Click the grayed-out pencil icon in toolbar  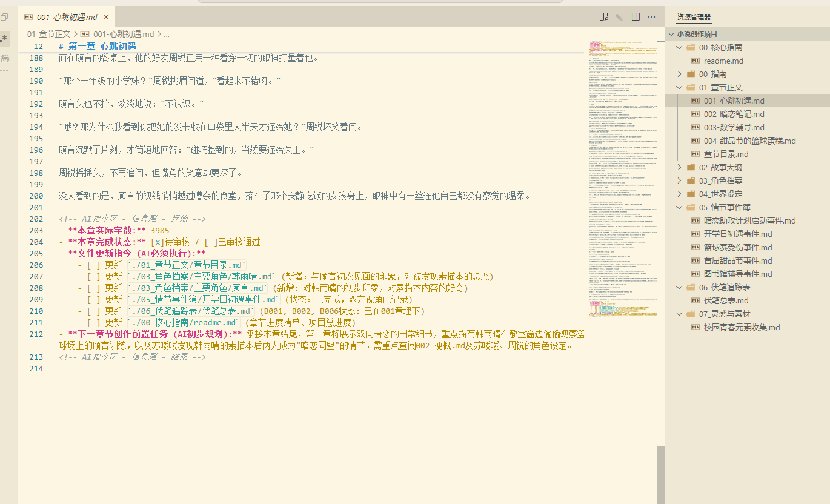[619, 17]
